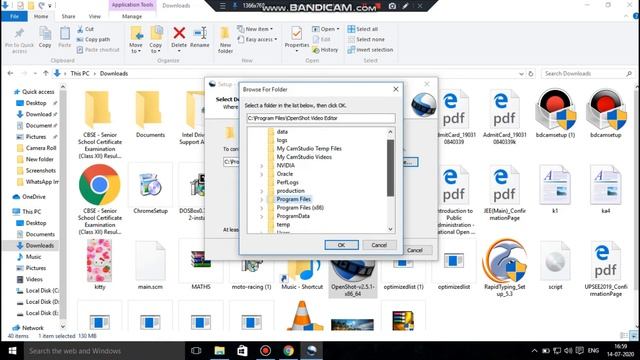Click the Application Tools tab header
The image size is (640, 360).
pyautogui.click(x=132, y=5)
